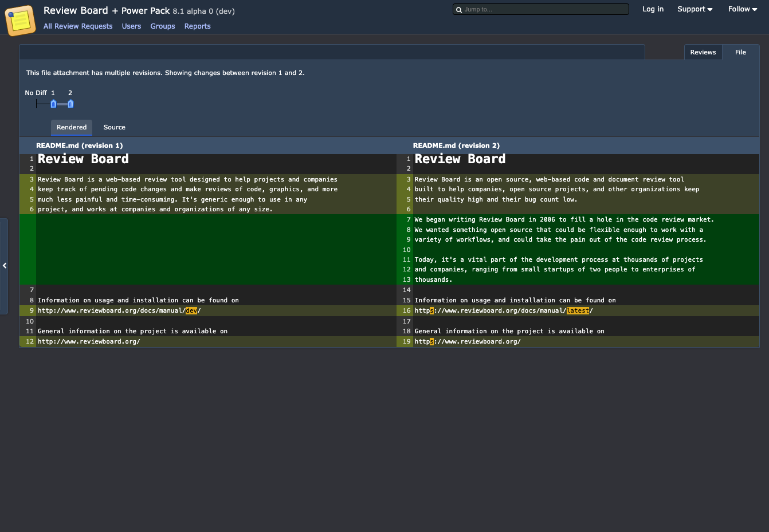The width and height of the screenshot is (769, 532).
Task: Click the Log in link
Action: pos(653,9)
